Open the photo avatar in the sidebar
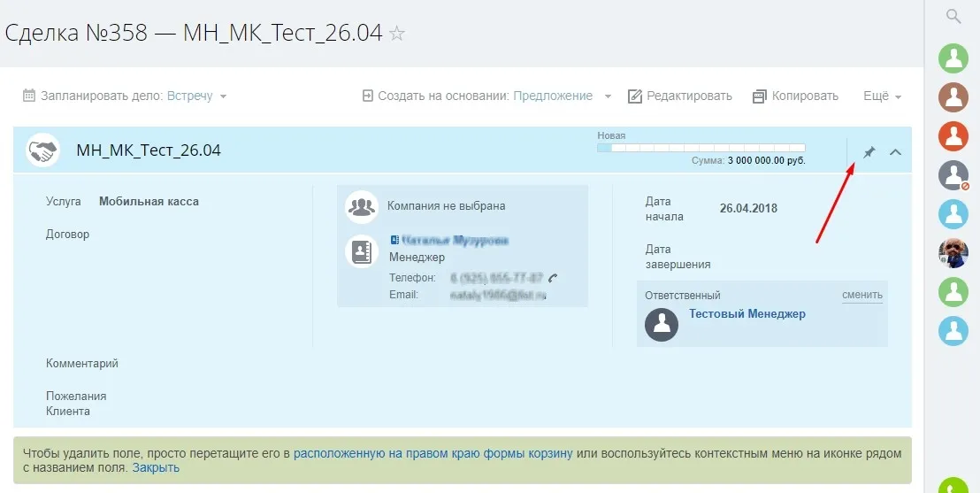Screen dimensions: 980x493 coord(953,253)
